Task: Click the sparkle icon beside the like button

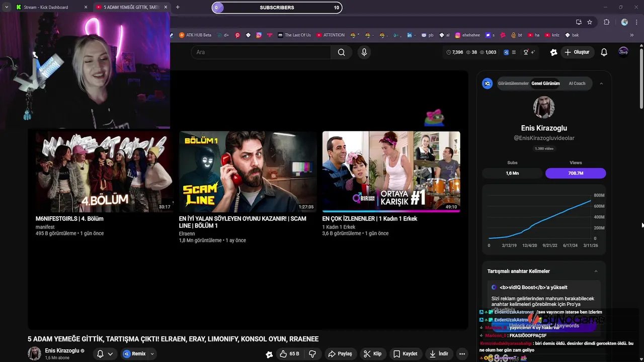Action: point(269,354)
